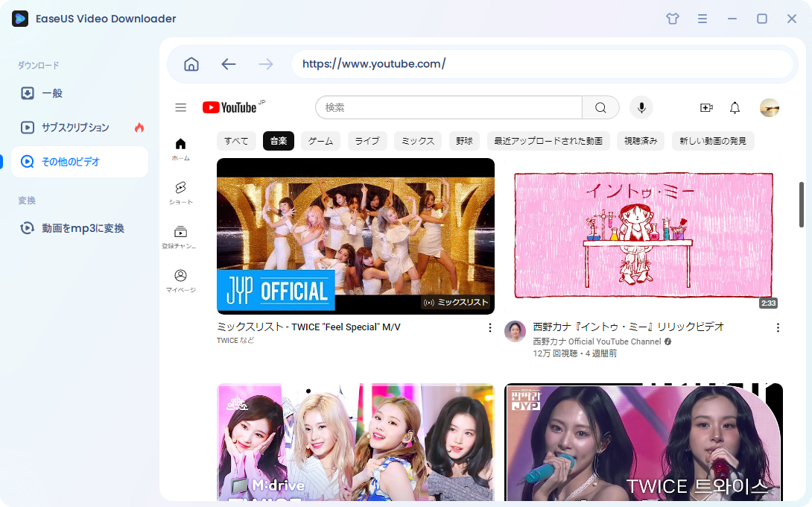Open the three-dot menu on the 西野カナ video

click(x=778, y=328)
